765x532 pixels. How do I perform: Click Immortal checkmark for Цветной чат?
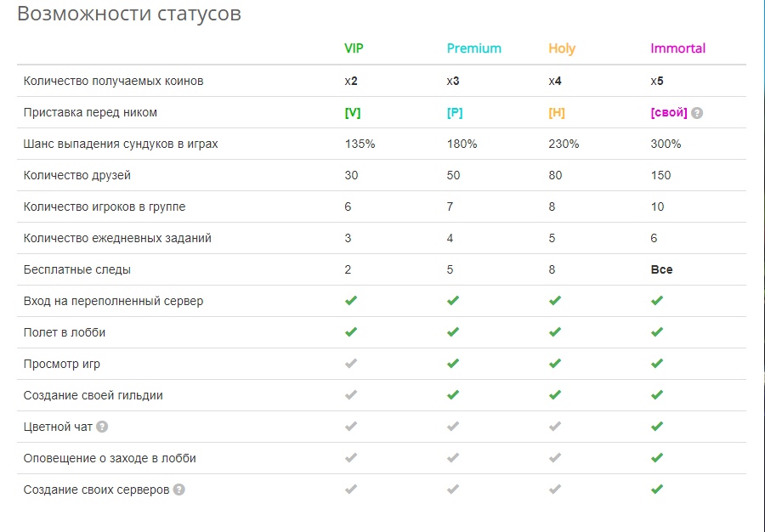pos(657,426)
